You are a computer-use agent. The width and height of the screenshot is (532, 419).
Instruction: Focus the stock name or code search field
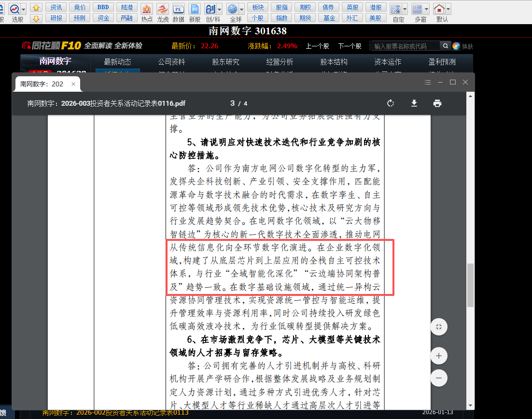coord(405,46)
